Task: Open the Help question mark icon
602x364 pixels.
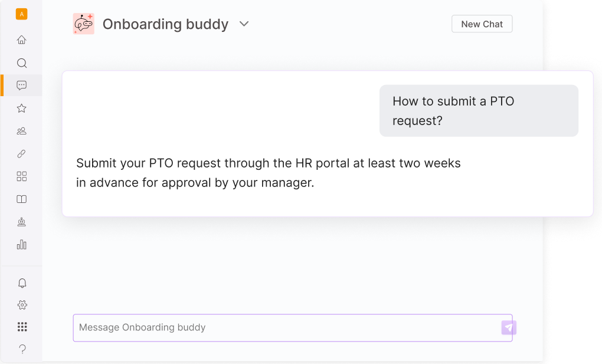Action: pos(22,349)
